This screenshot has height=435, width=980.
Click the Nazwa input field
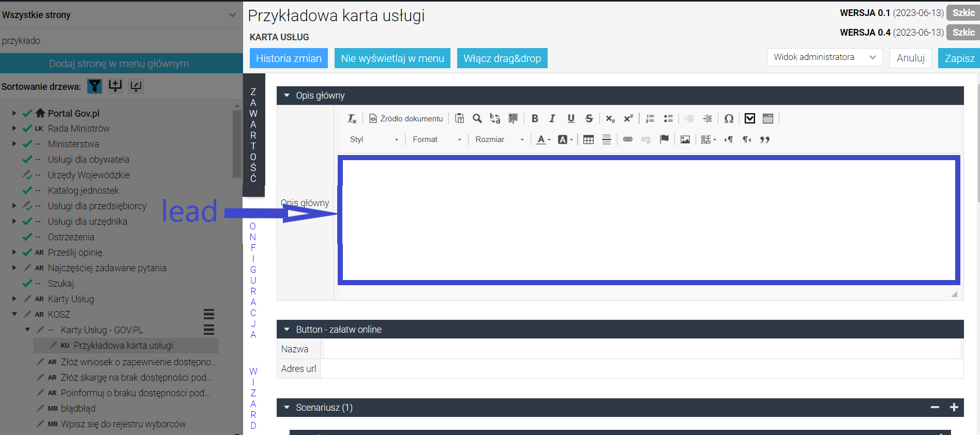642,349
